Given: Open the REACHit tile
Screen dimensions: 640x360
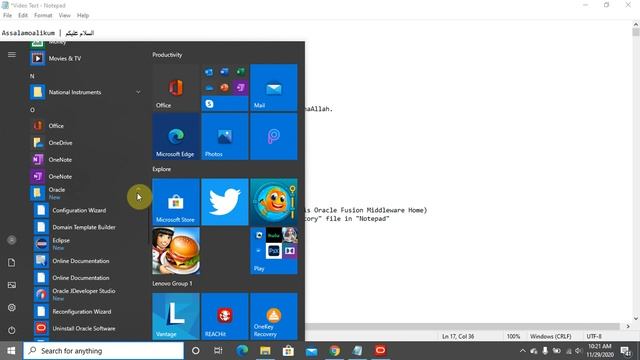Looking at the screenshot, I should point(225,316).
